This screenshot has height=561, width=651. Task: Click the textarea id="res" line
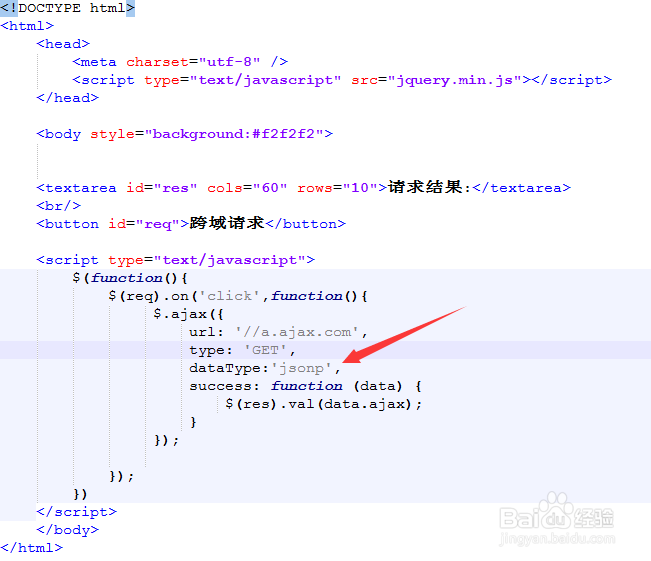click(x=303, y=187)
